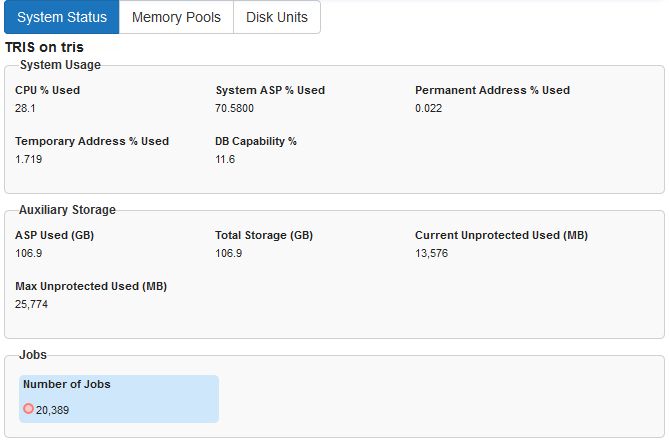
Task: Click the TRIS on tris heading
Action: [x=45, y=47]
